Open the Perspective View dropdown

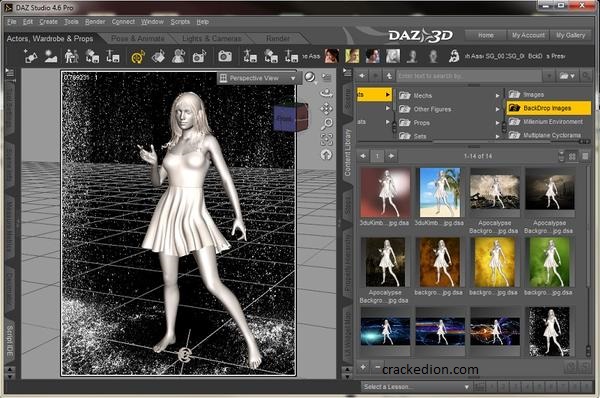click(257, 78)
